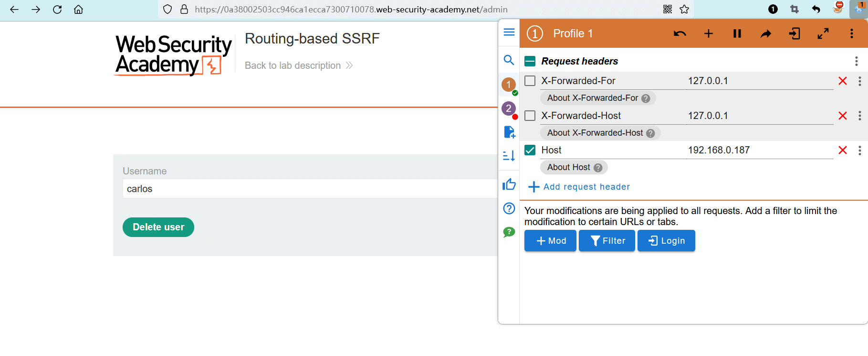Open the Host row options menu
868x356 pixels.
[859, 150]
